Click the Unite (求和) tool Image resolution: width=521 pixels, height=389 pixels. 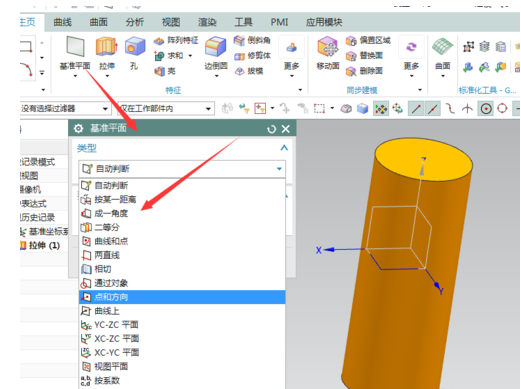169,56
